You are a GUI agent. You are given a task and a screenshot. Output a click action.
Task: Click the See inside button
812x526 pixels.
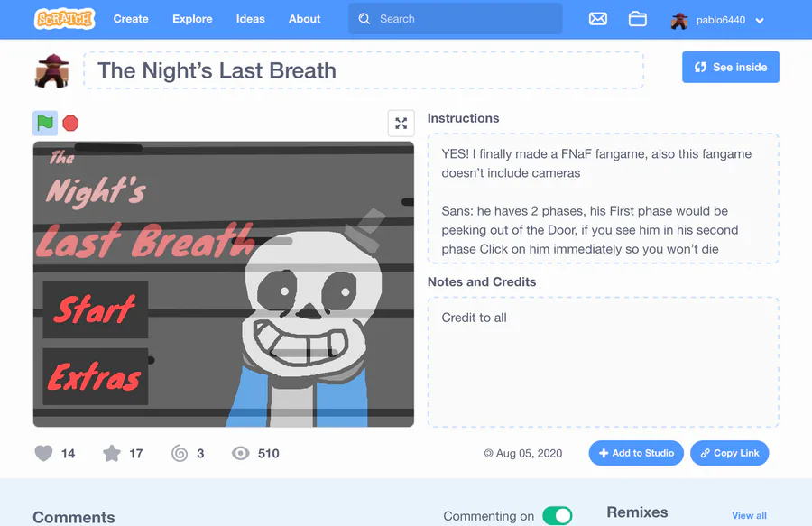731,67
